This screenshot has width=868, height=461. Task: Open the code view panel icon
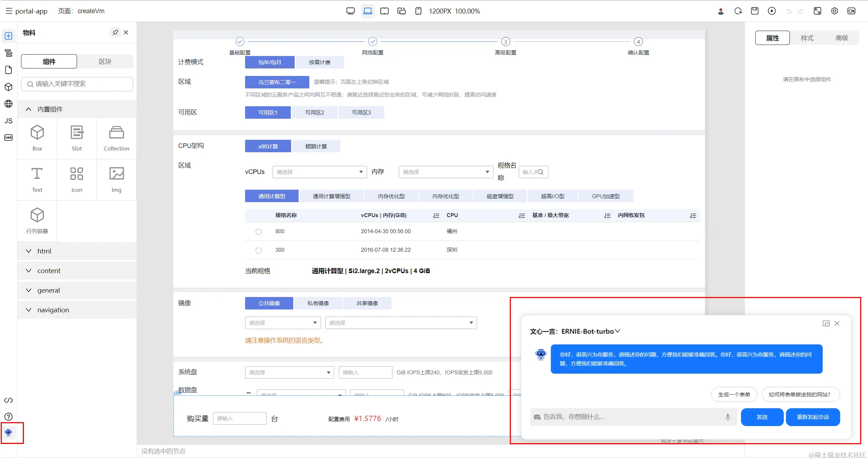(x=9, y=400)
